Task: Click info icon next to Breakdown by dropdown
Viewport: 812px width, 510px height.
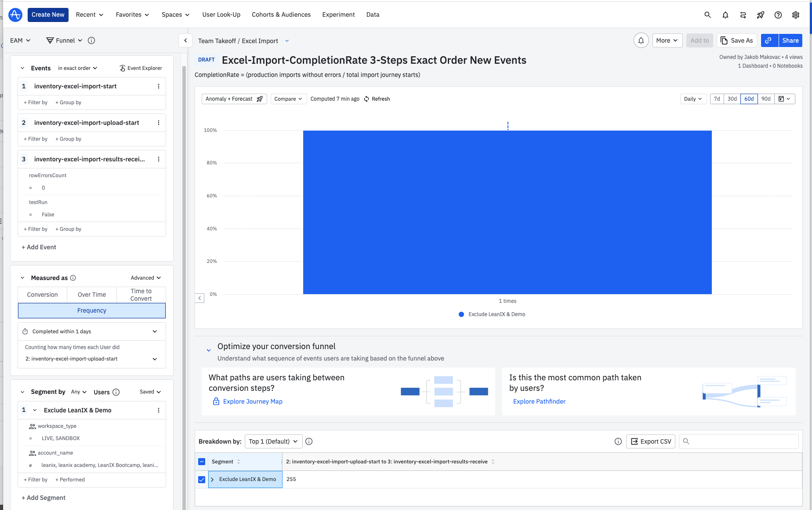Action: (x=309, y=441)
